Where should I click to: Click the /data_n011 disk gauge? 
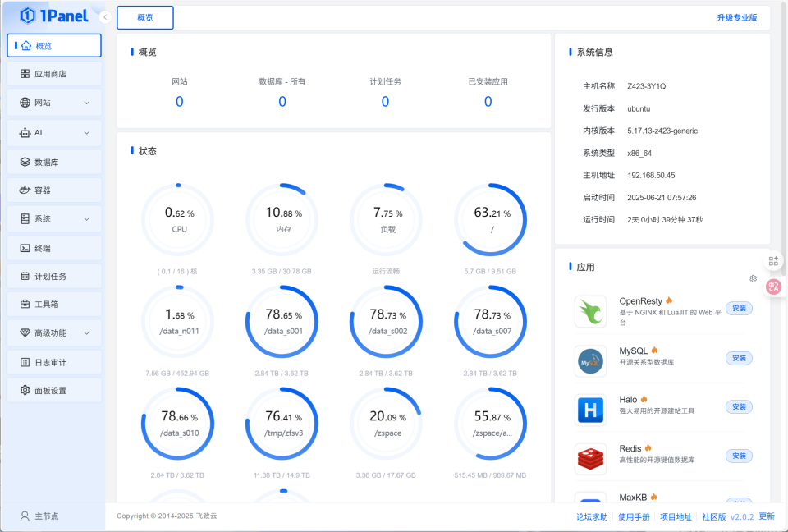pyautogui.click(x=178, y=322)
